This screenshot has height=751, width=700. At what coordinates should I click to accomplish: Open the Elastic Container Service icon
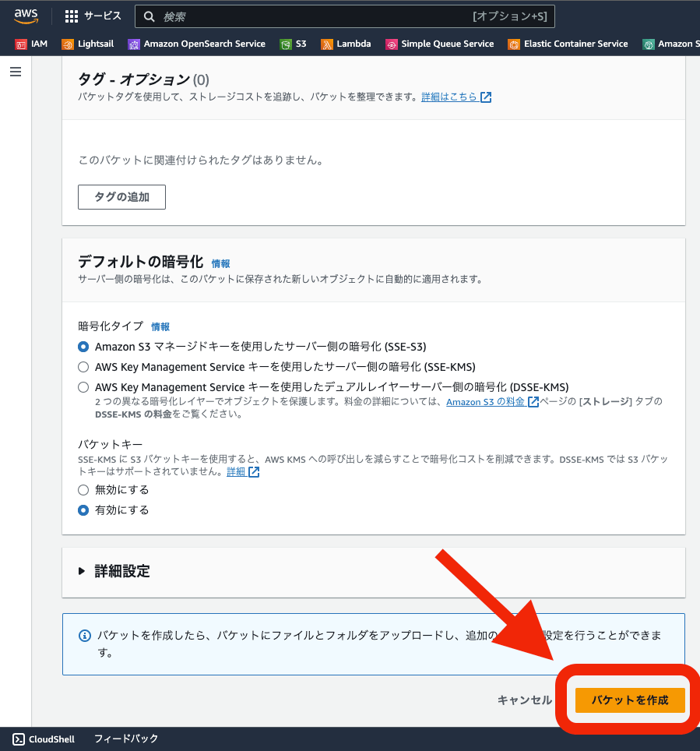pos(514,44)
